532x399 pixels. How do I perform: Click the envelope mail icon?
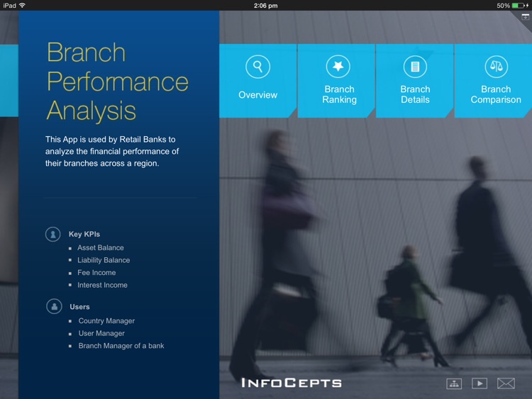tap(506, 383)
